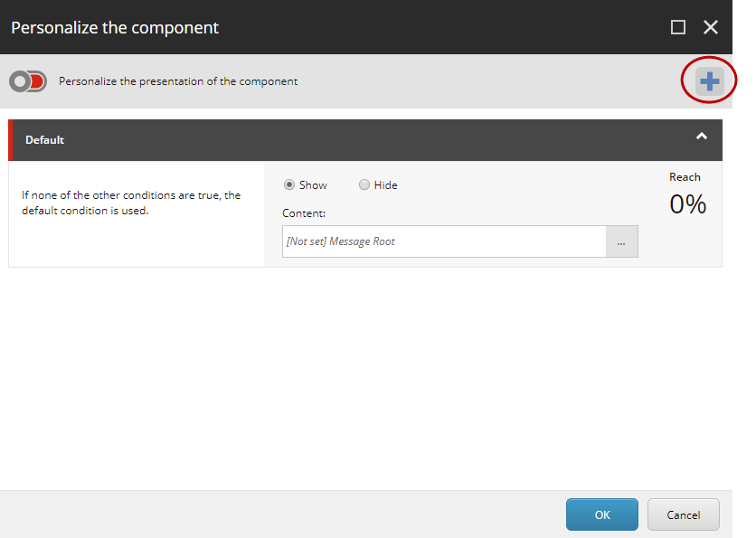Toggle the personalize presentation switch
The height and width of the screenshot is (538, 756).
pyautogui.click(x=28, y=81)
